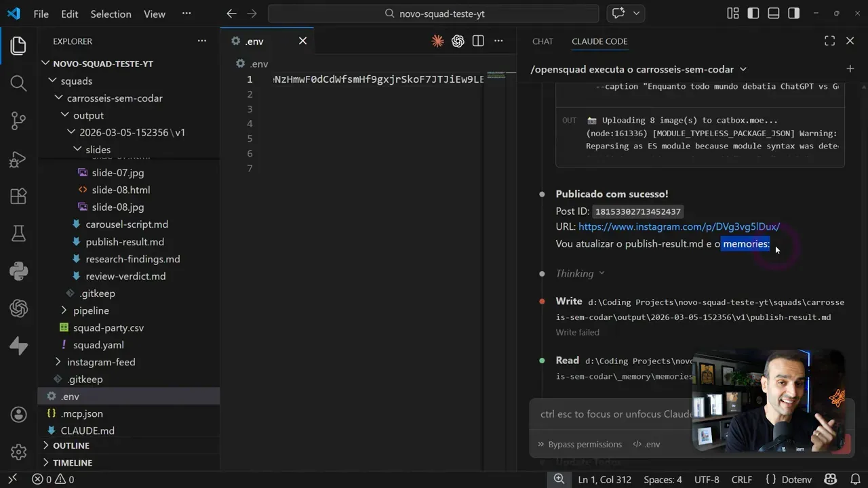Screen dimensions: 868x488
Task: Open the Testing flask view
Action: [x=18, y=233]
